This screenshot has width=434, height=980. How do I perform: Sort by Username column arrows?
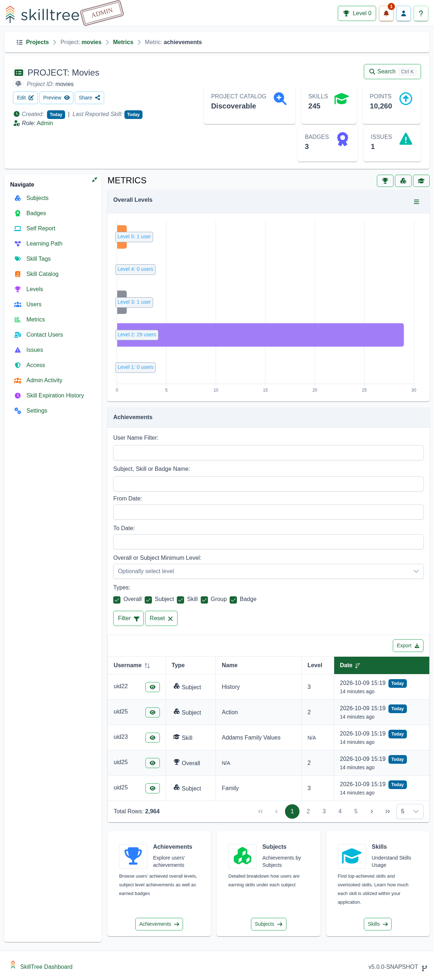(x=147, y=665)
